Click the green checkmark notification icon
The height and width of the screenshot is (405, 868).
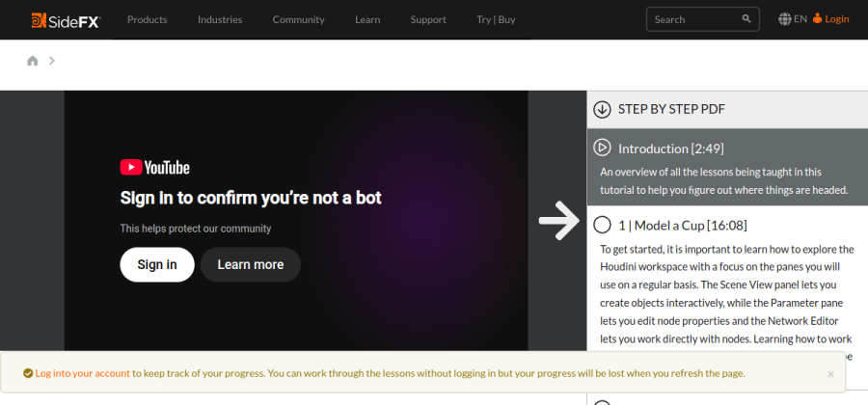(28, 373)
